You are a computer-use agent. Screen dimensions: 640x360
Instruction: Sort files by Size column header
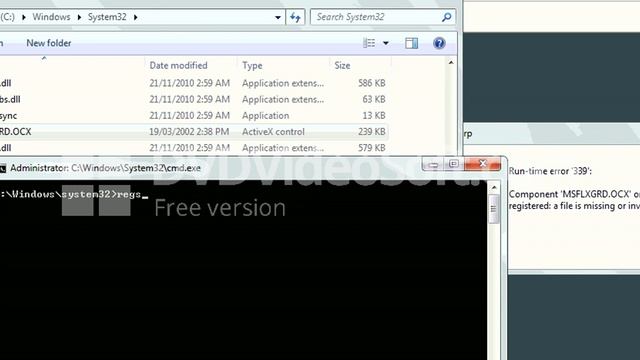pos(342,65)
